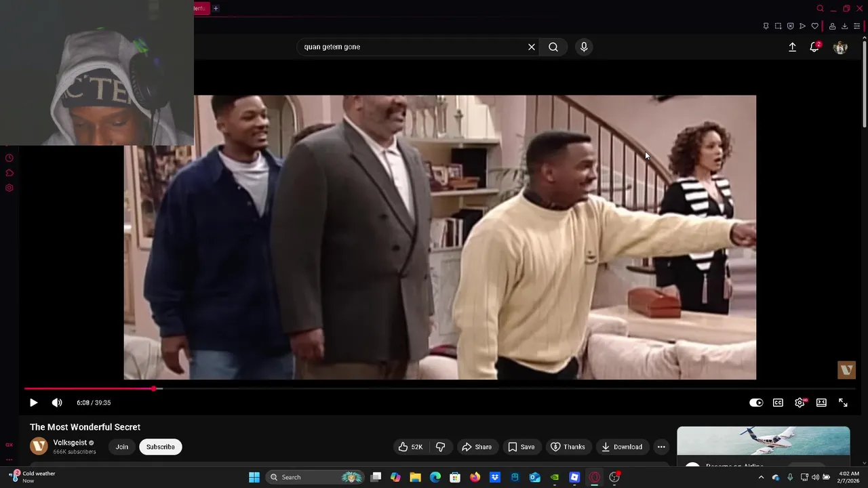Viewport: 868px width, 488px height.
Task: Save the video to a playlist
Action: [x=521, y=447]
